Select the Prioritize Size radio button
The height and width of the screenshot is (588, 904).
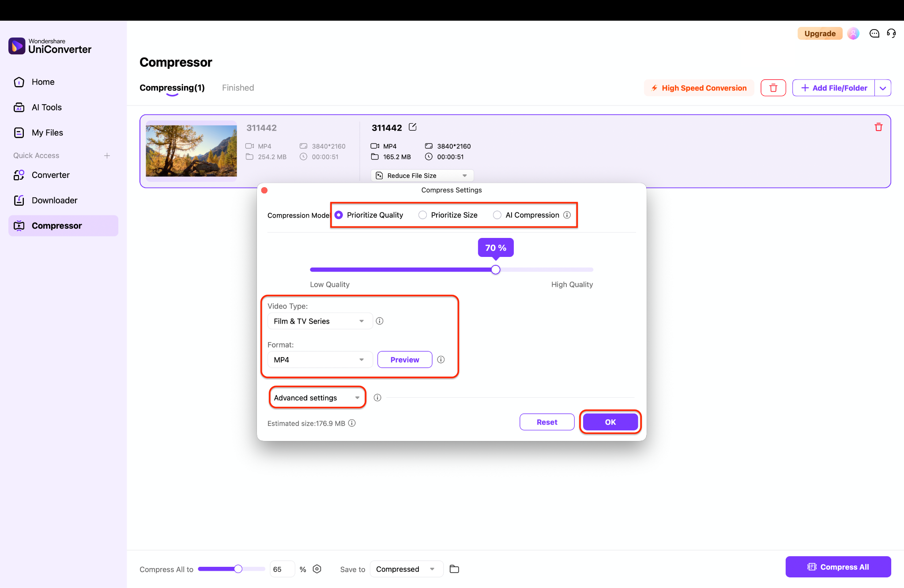[x=422, y=215]
